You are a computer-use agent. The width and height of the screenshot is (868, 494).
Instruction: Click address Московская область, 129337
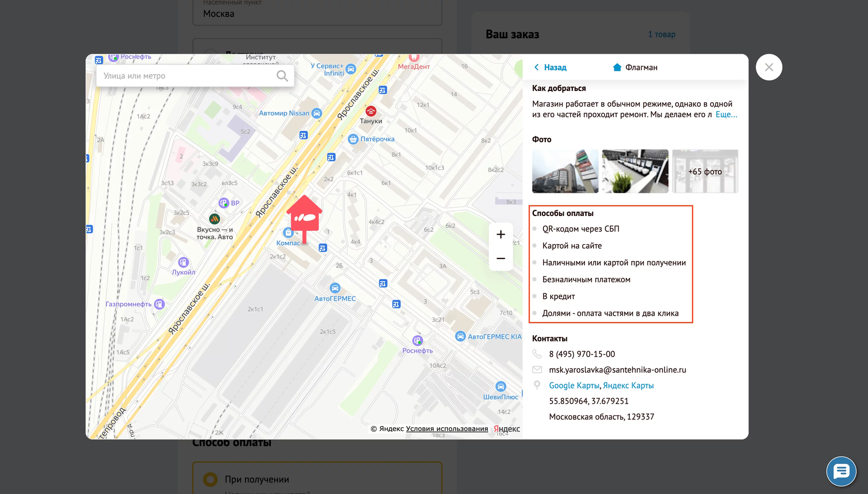pos(601,417)
